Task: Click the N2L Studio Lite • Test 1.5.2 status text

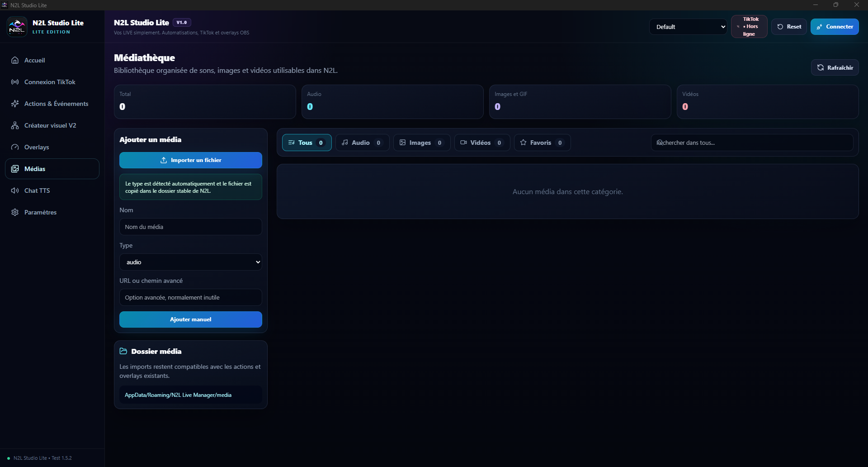Action: click(42, 458)
